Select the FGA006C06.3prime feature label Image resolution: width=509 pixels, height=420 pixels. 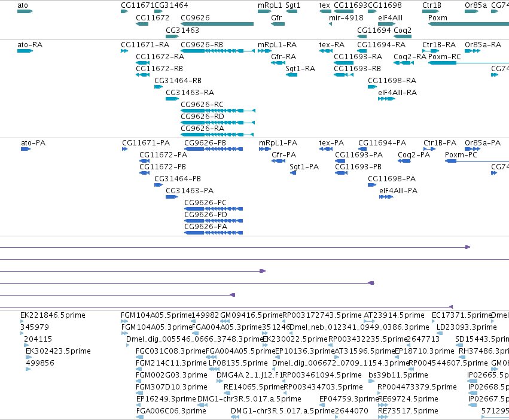171,411
